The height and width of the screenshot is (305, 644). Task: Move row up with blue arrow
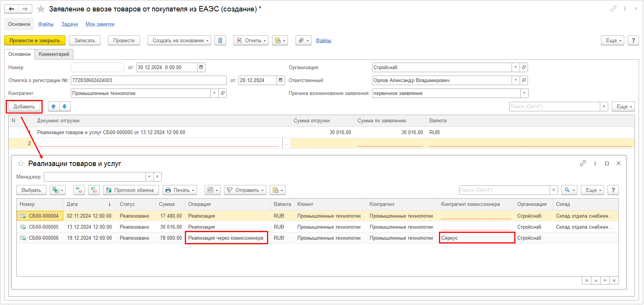click(x=54, y=107)
